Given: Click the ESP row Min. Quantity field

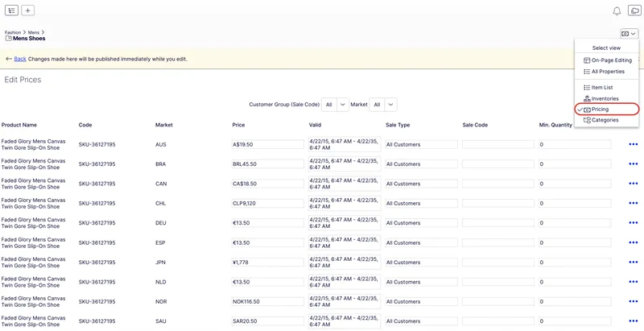Looking at the screenshot, I should 575,242.
